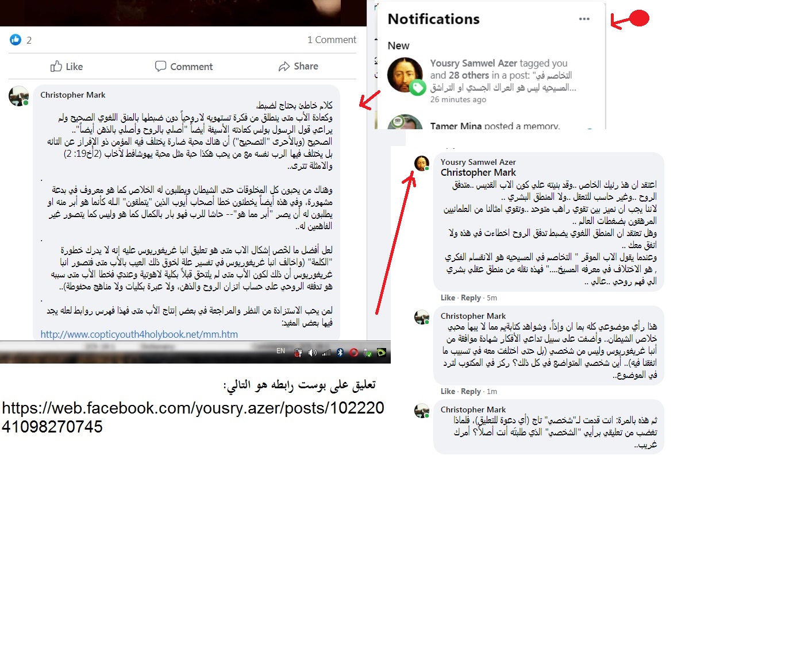The image size is (785, 672).
Task: Click Christopher Mark's avatar on the last reply
Action: [x=422, y=410]
